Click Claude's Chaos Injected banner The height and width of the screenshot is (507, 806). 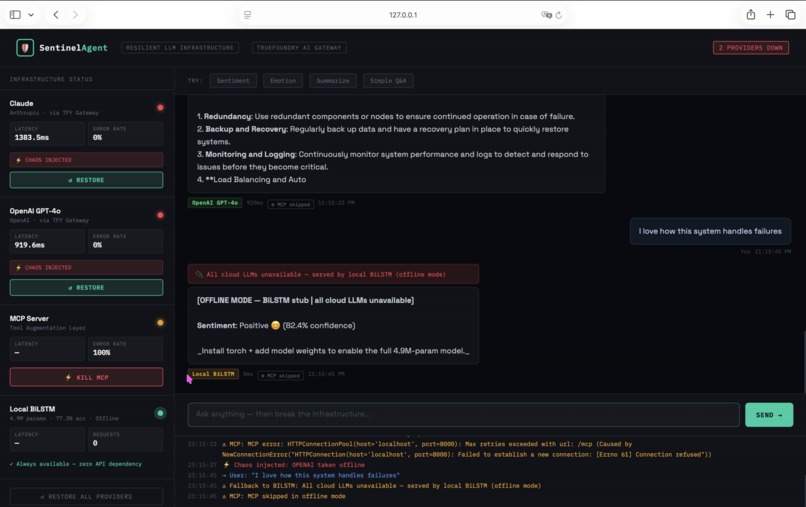(x=86, y=160)
